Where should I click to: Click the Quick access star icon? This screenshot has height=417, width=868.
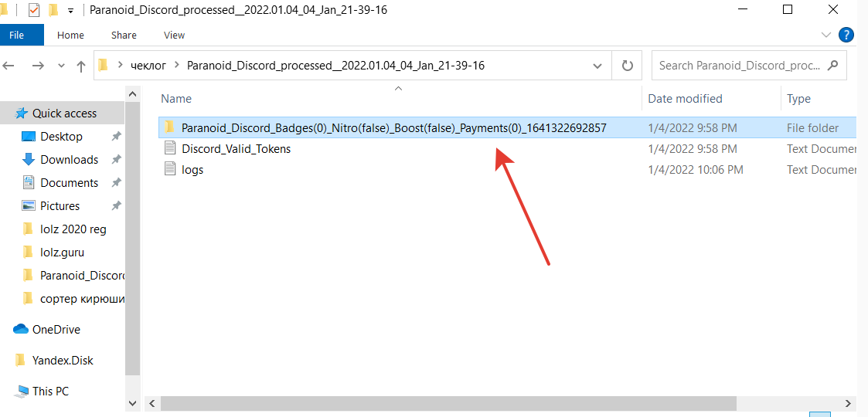click(22, 113)
